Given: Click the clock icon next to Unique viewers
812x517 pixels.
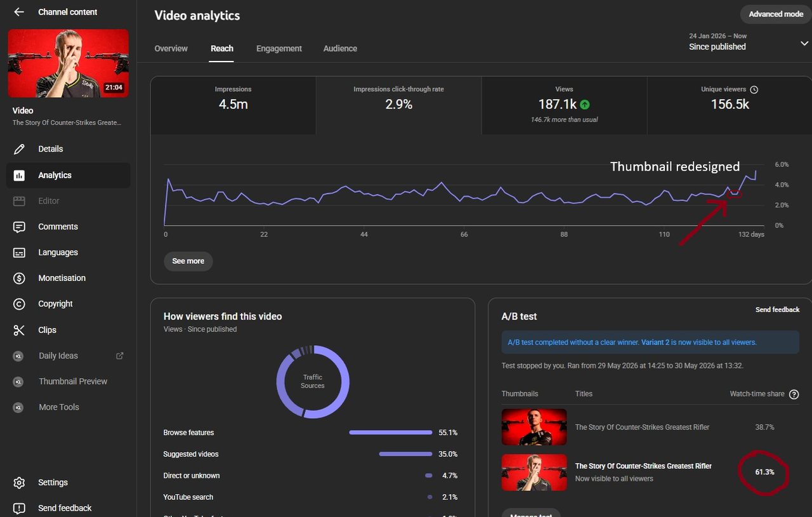Looking at the screenshot, I should tap(754, 89).
